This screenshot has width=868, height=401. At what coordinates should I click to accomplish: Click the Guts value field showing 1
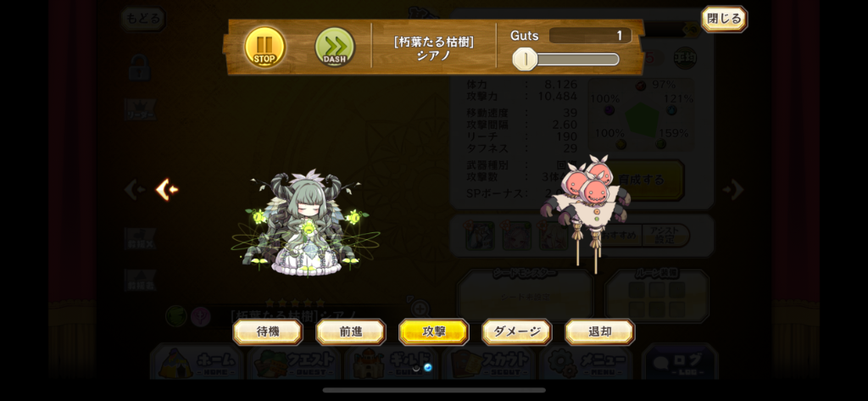coord(590,36)
